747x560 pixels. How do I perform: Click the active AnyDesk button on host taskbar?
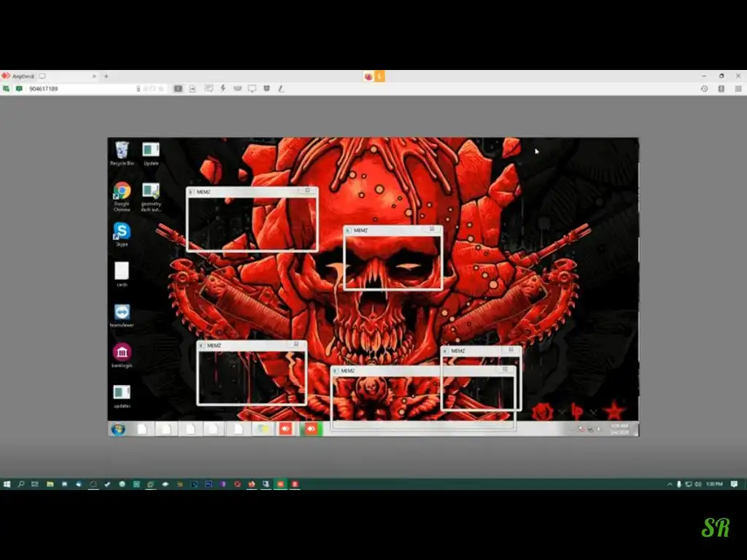[281, 484]
